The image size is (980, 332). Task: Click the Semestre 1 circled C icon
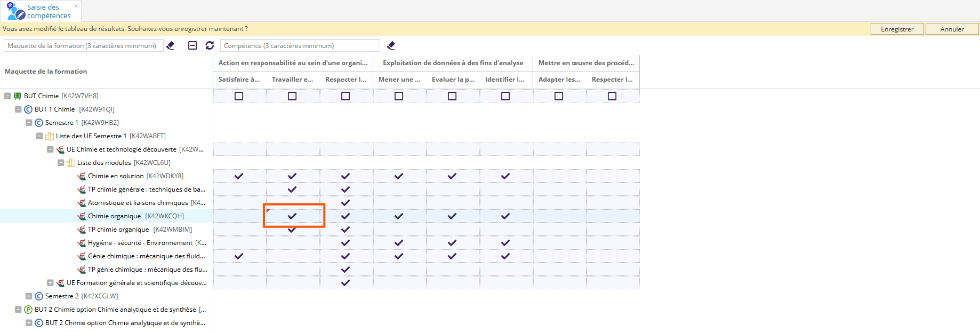(x=39, y=123)
